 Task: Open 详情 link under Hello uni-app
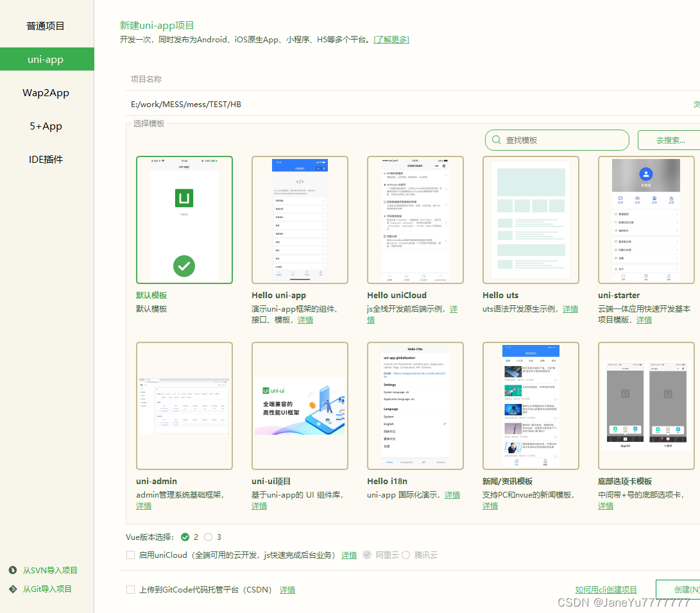click(305, 320)
